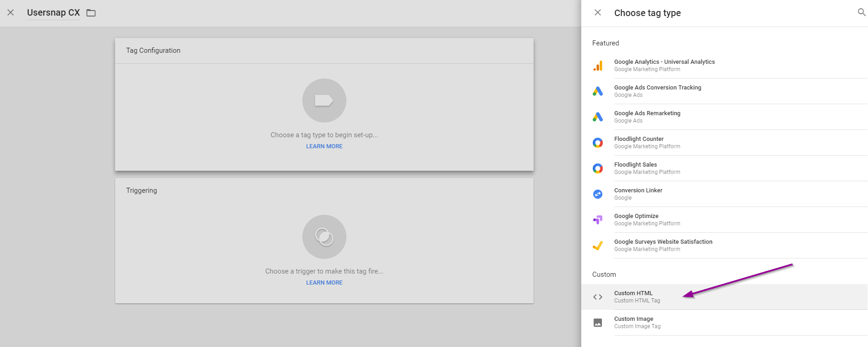The width and height of the screenshot is (868, 347).
Task: Select Google Ads Conversion Tracking tag type
Action: 724,91
